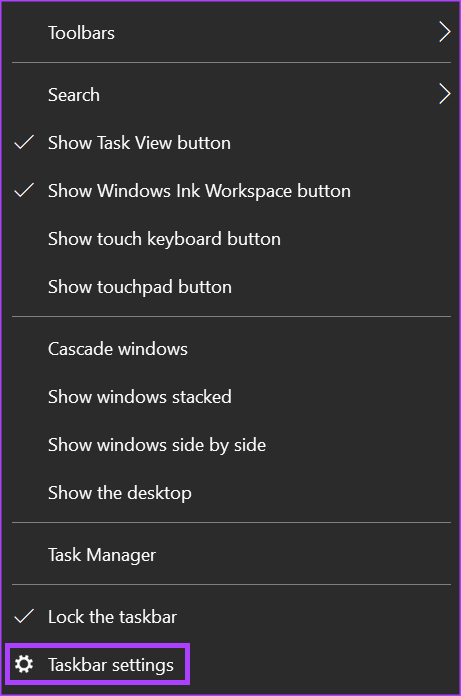The height and width of the screenshot is (696, 461).
Task: Open the Toolbars menu entry
Action: [x=231, y=32]
